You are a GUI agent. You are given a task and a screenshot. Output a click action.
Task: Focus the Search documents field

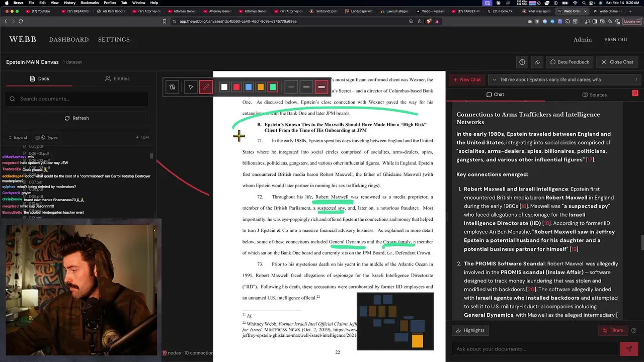click(x=76, y=99)
